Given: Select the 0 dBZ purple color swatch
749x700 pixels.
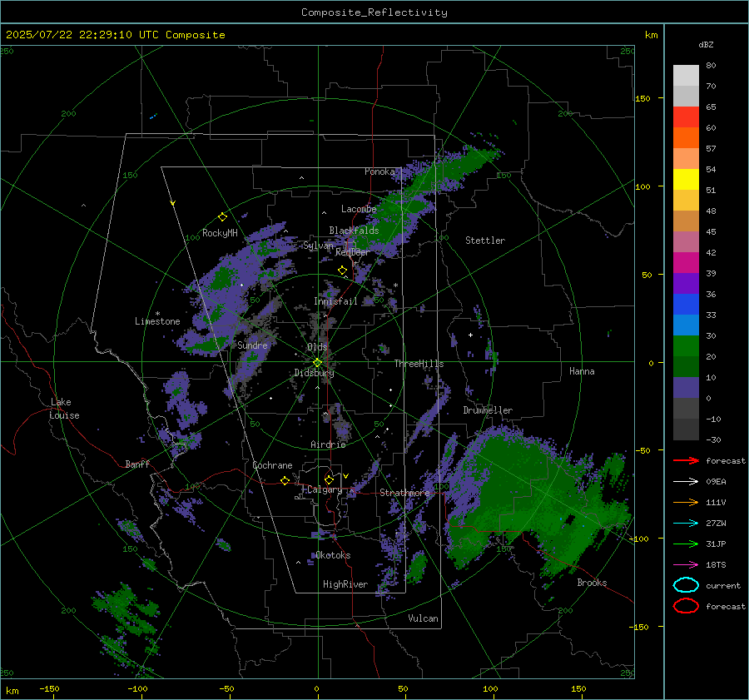Looking at the screenshot, I should (x=686, y=388).
